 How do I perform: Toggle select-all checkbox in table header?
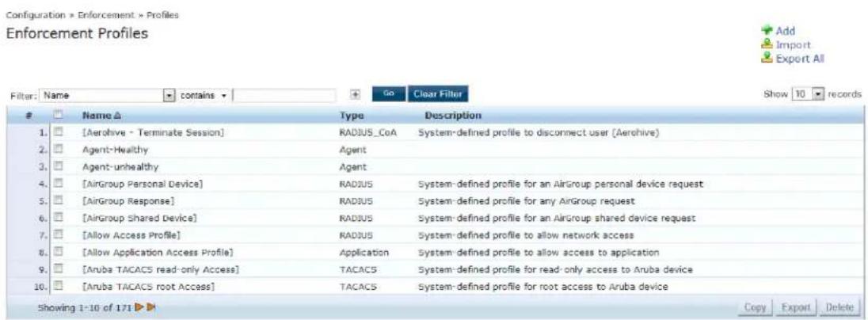(59, 116)
